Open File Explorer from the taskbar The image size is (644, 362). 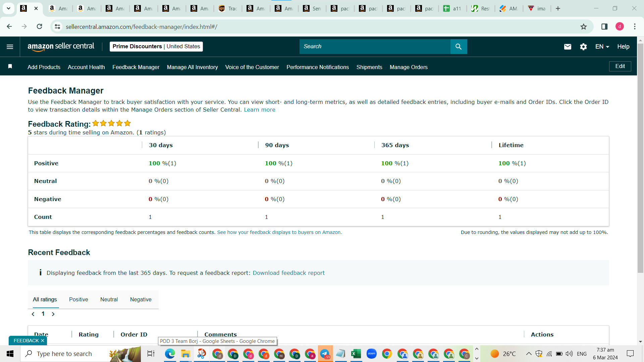click(185, 354)
